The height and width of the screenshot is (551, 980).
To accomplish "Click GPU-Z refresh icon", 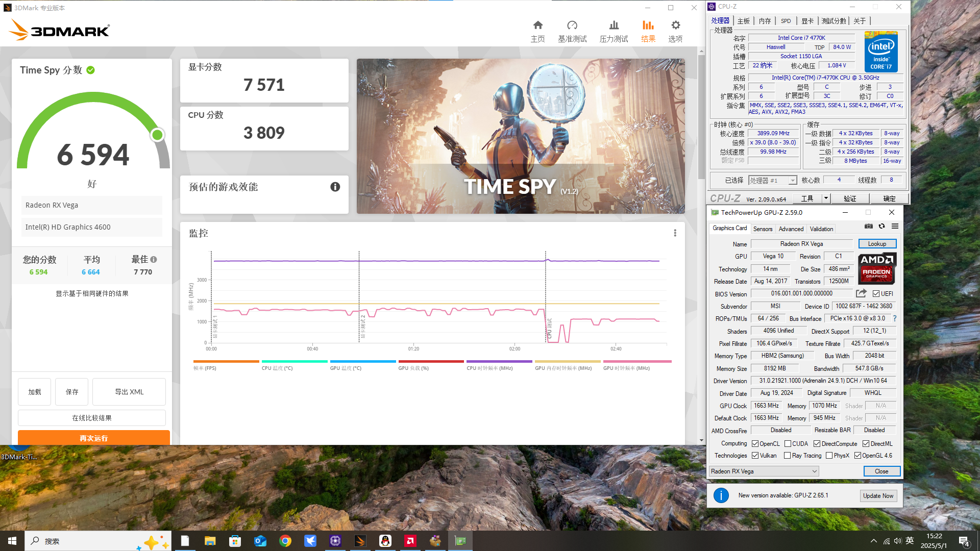I will pyautogui.click(x=881, y=227).
